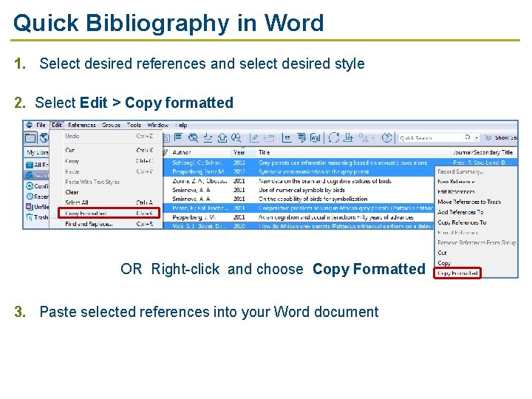The width and height of the screenshot is (532, 399).
Task: Click the Online Search mode globe icon
Action: click(x=44, y=137)
